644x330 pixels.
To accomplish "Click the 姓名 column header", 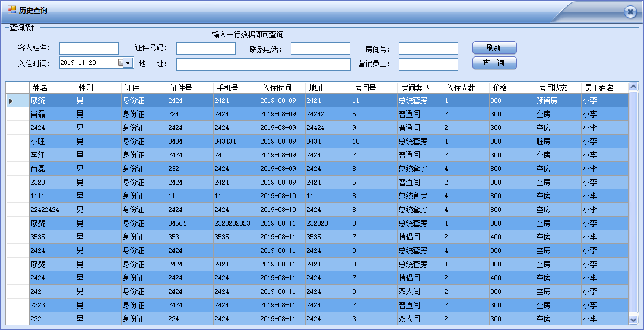I will tap(52, 88).
